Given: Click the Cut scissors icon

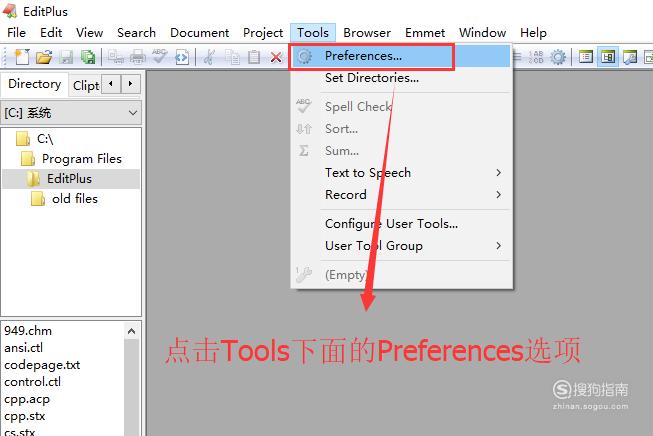Looking at the screenshot, I should (x=209, y=57).
